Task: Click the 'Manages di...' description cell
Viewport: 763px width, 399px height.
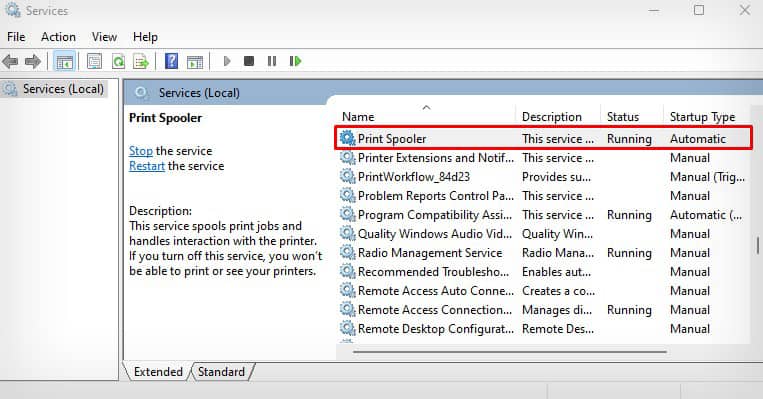Action: (557, 309)
